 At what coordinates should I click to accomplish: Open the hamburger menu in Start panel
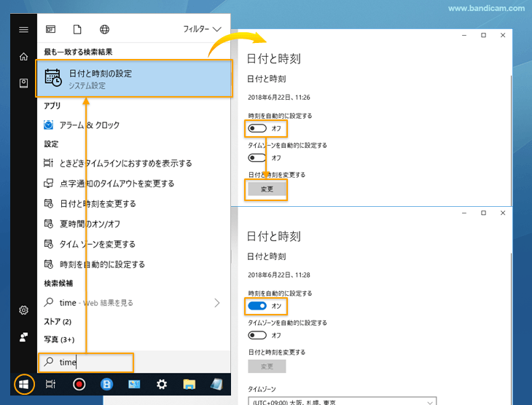pyautogui.click(x=23, y=30)
